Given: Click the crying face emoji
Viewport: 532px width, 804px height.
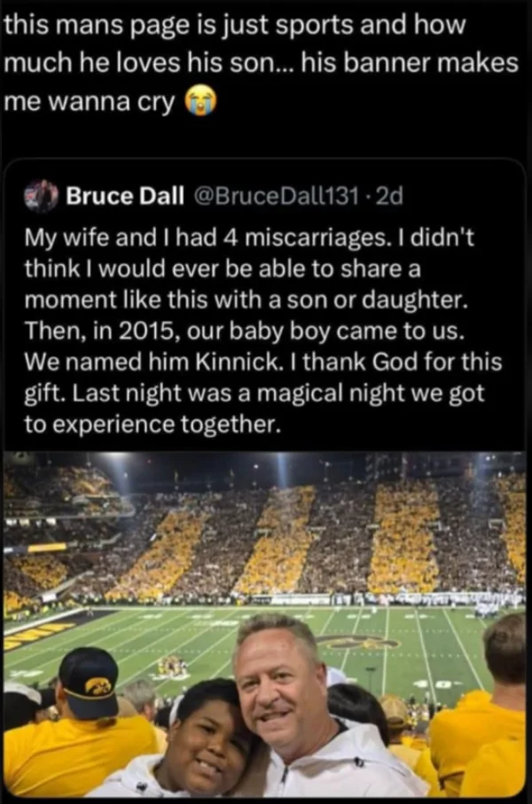Looking at the screenshot, I should coord(199,100).
